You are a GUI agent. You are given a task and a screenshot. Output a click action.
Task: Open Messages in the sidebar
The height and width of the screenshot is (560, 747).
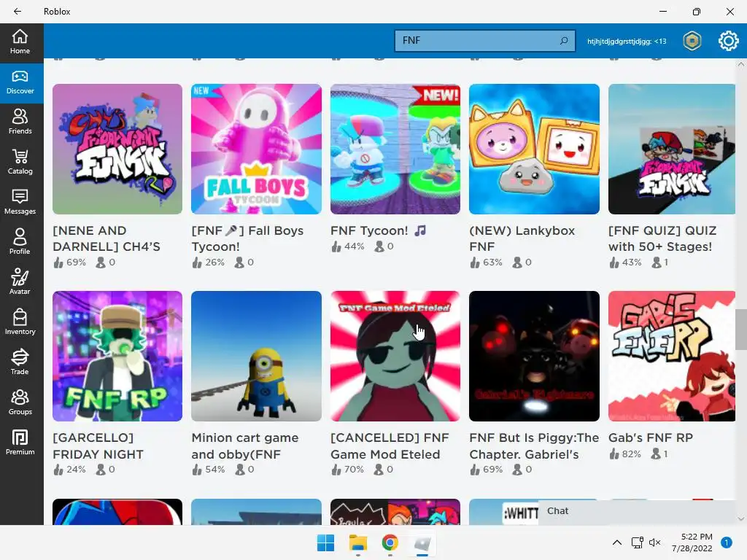tap(20, 203)
